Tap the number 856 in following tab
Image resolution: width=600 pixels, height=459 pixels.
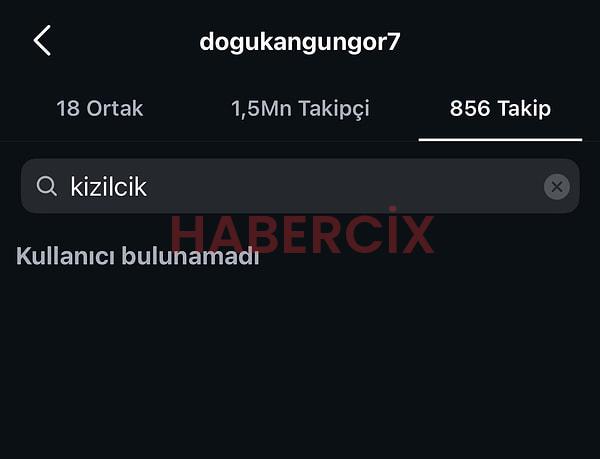[x=470, y=108]
